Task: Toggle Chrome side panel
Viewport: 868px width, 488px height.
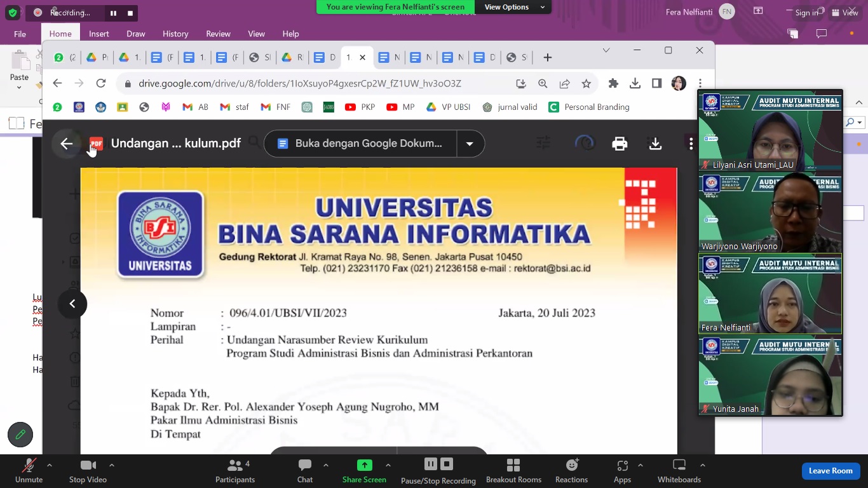Action: tap(657, 83)
